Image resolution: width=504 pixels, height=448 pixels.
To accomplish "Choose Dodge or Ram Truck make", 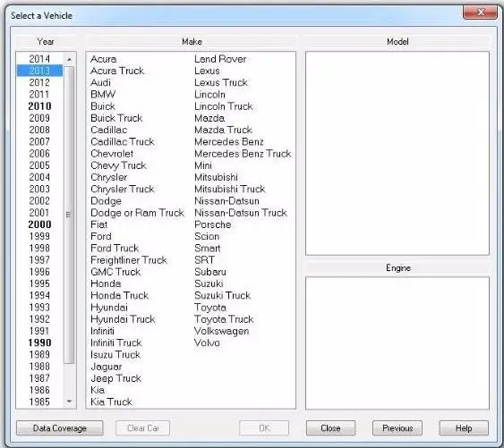I will point(137,213).
